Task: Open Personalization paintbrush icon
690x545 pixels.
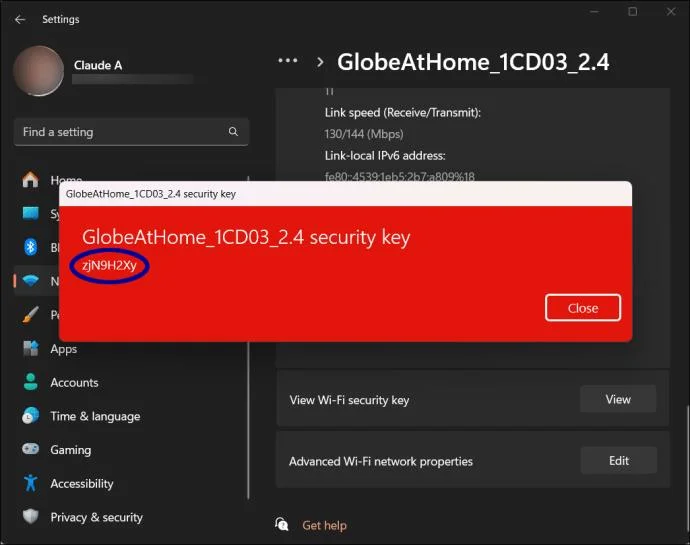Action: (30, 314)
